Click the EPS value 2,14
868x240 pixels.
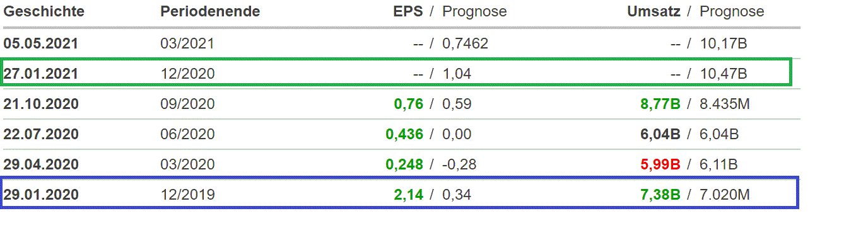tap(409, 195)
